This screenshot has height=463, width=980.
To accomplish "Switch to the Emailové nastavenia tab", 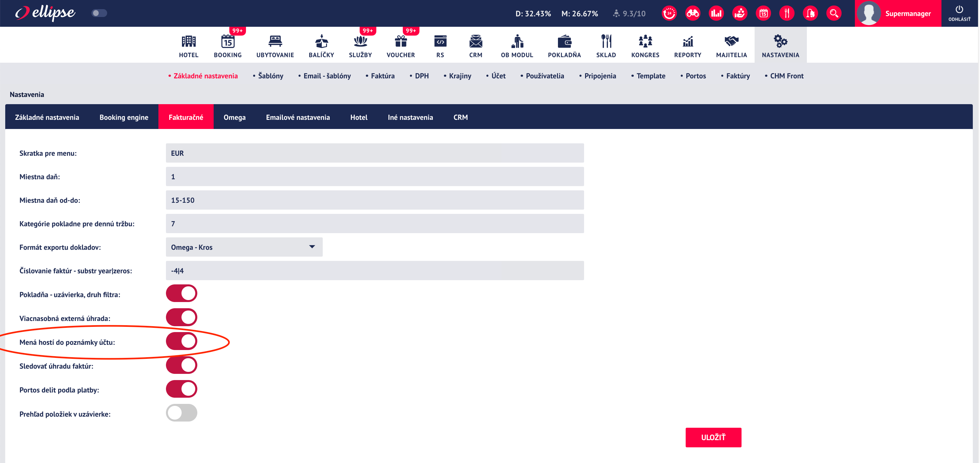I will (298, 117).
